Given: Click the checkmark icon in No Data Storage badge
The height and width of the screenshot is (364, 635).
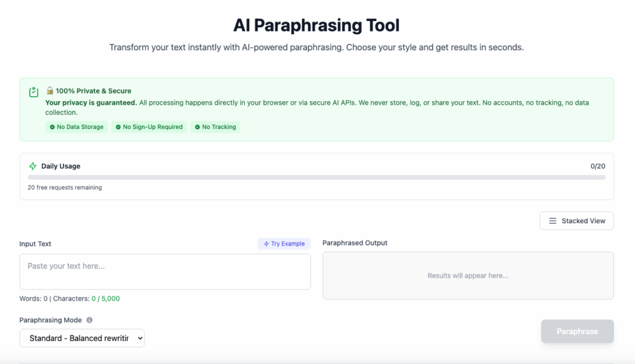Looking at the screenshot, I should 52,127.
